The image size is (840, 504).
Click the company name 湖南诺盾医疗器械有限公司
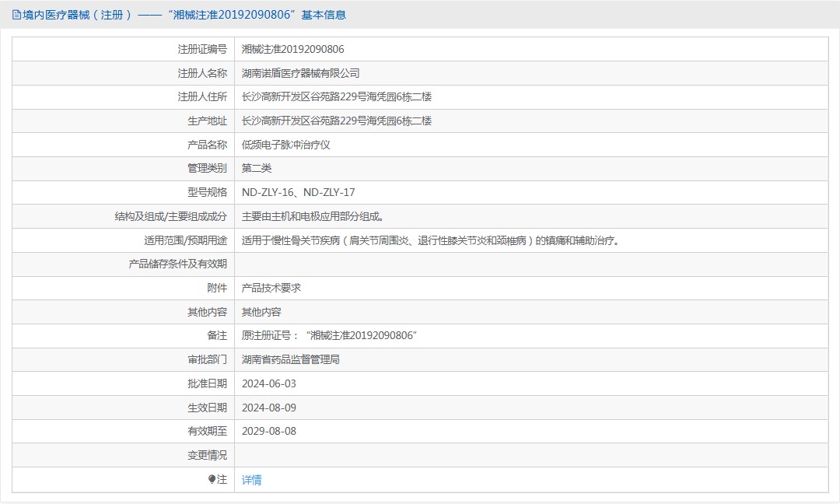tap(300, 73)
